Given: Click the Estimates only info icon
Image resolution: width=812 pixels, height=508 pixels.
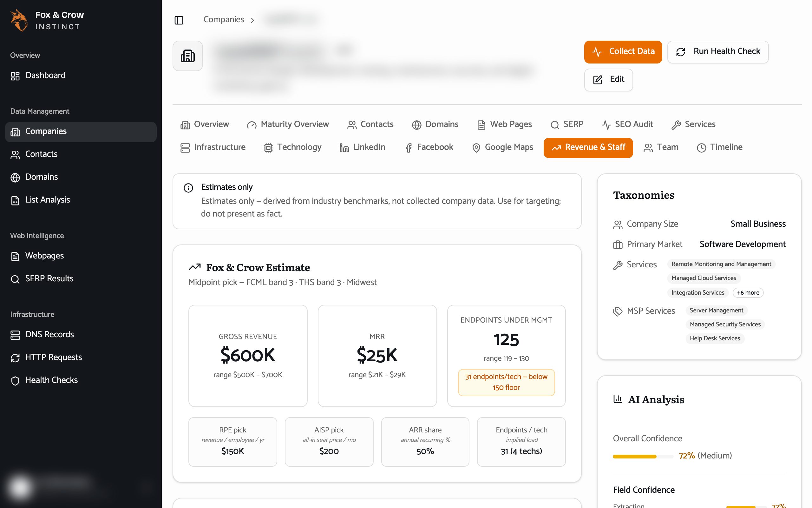Looking at the screenshot, I should click(188, 188).
